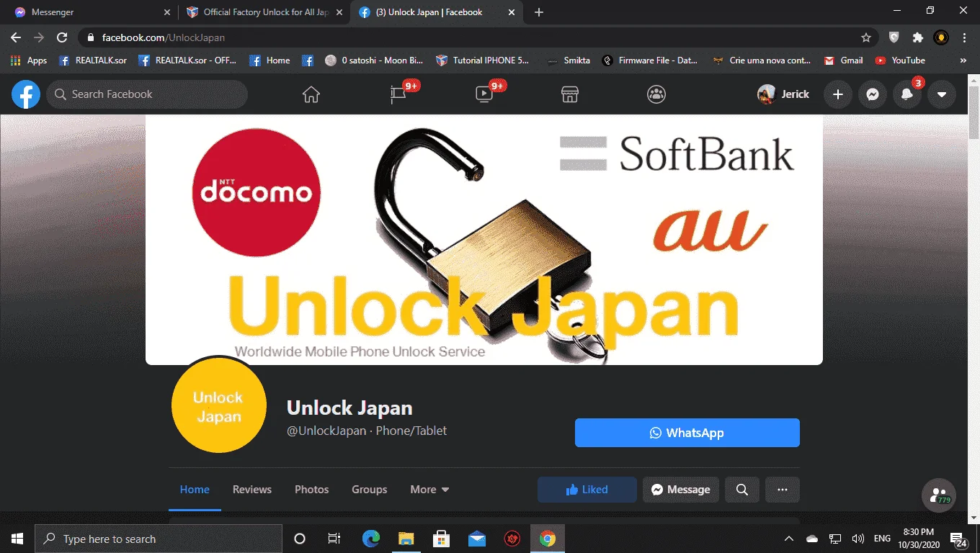The image size is (980, 553).
Task: Show hidden bookmarks with the chevron
Action: pyautogui.click(x=963, y=60)
